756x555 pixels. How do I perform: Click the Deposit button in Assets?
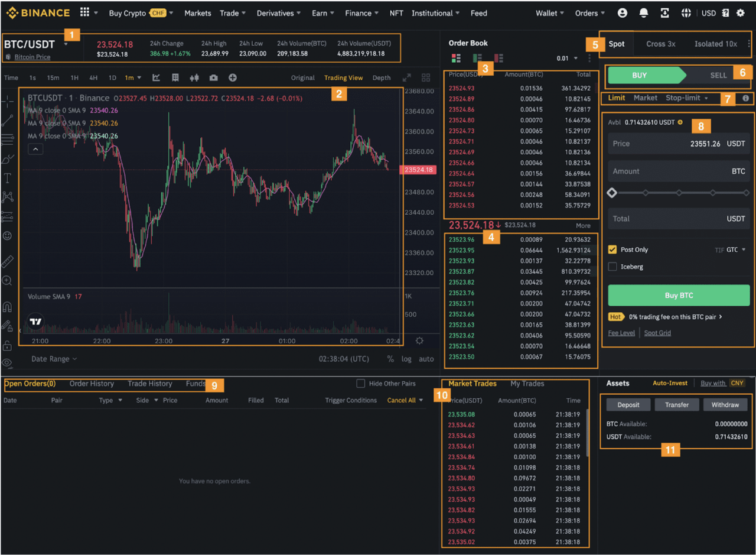click(628, 405)
